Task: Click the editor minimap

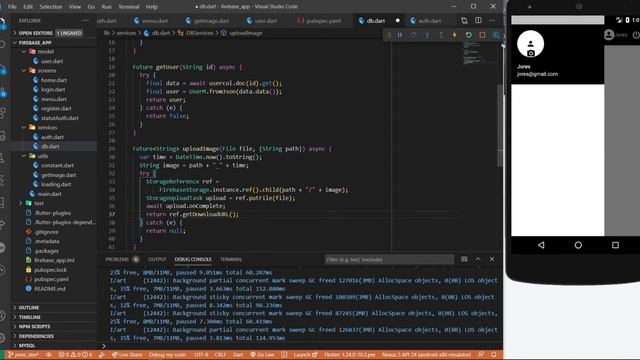Action: coord(479,53)
